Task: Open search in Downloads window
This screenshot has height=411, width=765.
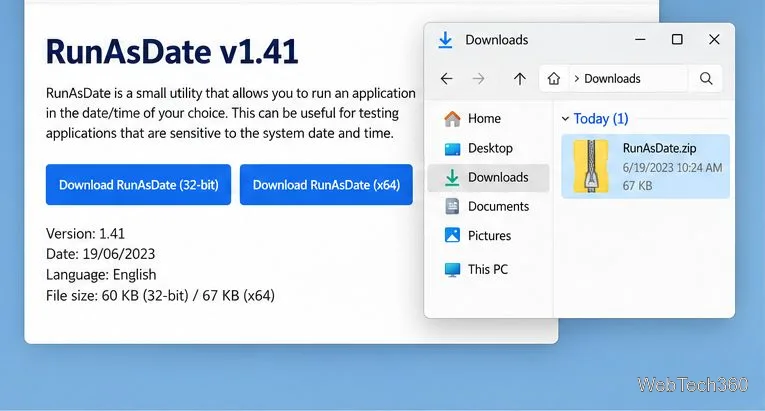Action: click(706, 79)
